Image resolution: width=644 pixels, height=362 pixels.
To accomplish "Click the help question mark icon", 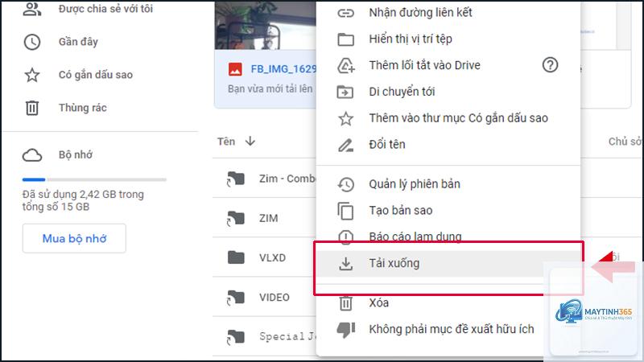I will [x=550, y=65].
